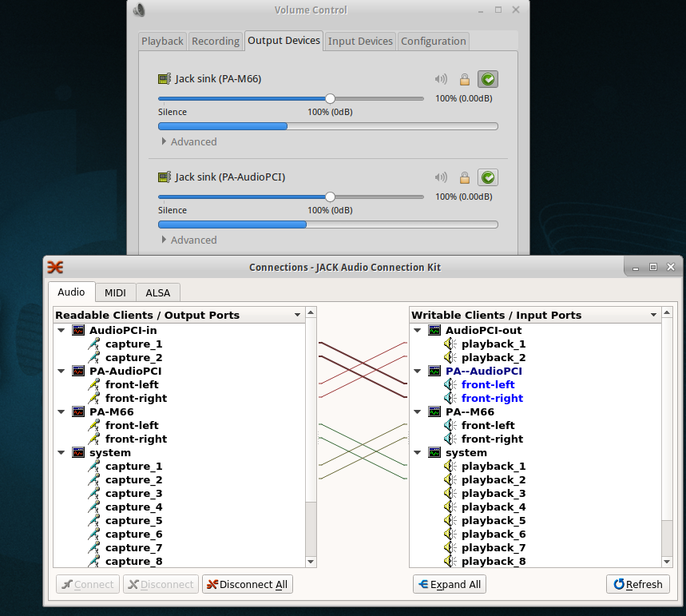Click the Expand All button

coord(450,585)
